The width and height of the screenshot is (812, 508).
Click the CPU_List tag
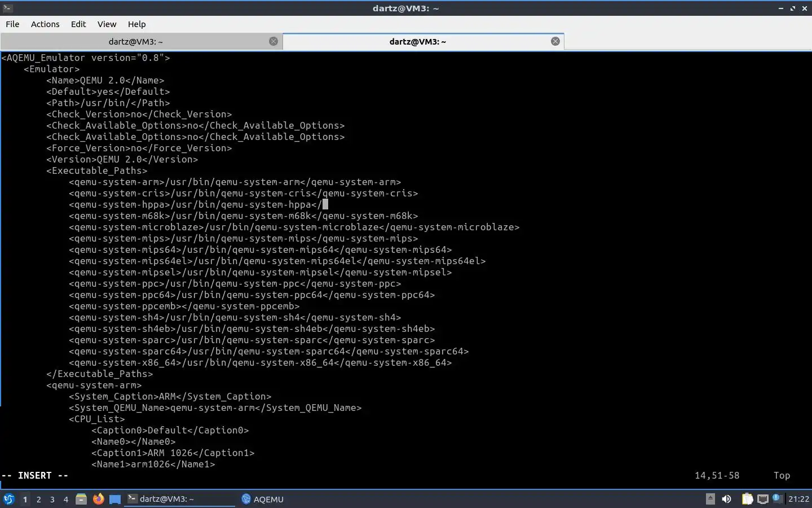(97, 419)
